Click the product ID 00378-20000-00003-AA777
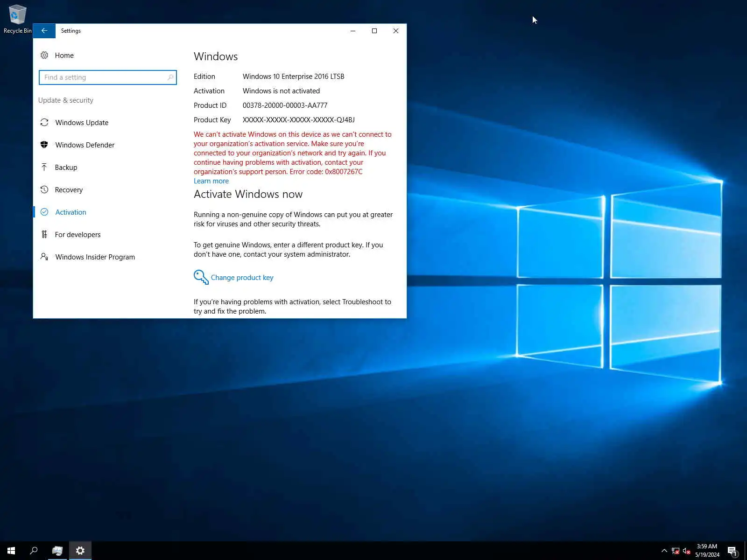This screenshot has height=560, width=747. (x=285, y=105)
